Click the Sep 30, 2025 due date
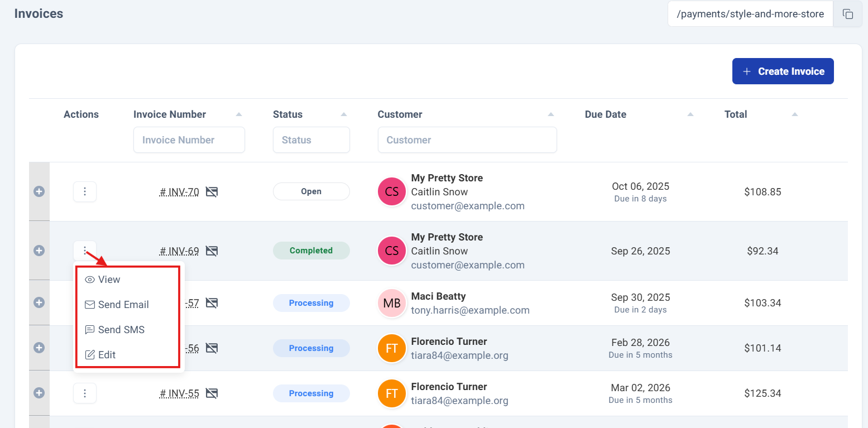 640,297
